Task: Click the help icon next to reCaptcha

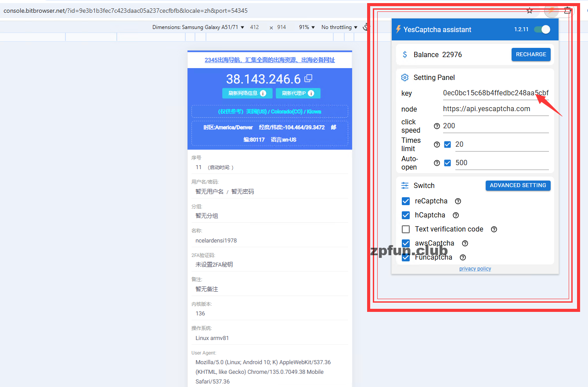Action: click(x=458, y=201)
